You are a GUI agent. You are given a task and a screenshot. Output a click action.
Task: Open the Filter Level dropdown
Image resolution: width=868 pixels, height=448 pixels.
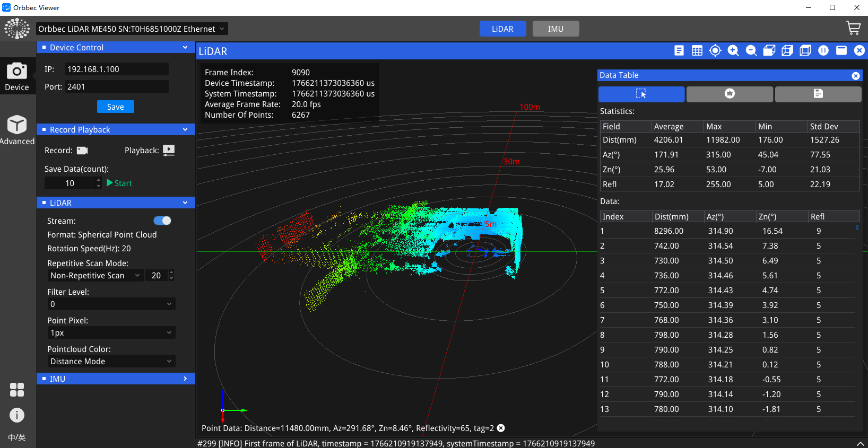point(111,304)
